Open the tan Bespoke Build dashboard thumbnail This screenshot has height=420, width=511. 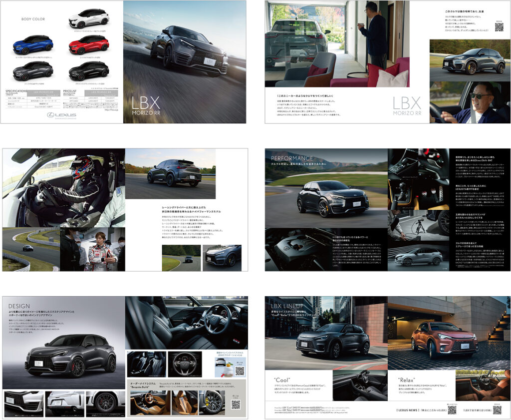150,403
